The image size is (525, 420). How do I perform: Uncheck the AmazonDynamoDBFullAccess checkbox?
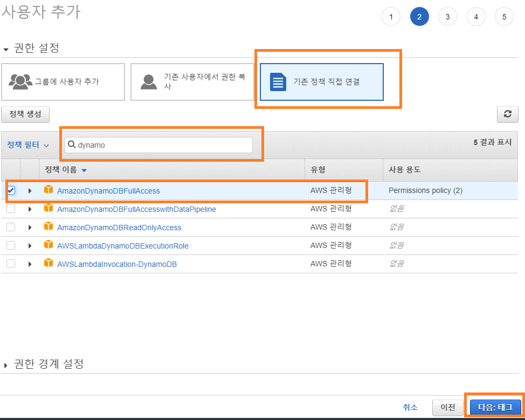(x=11, y=190)
